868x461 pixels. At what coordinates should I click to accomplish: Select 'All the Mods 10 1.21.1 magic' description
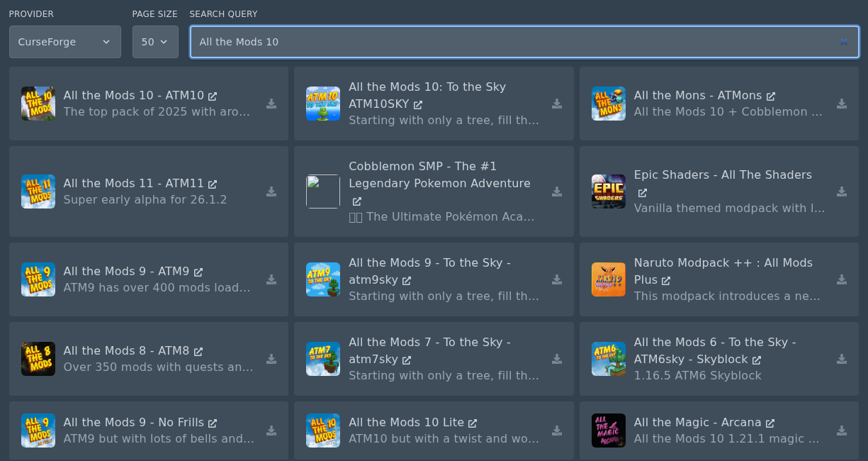[727, 439]
